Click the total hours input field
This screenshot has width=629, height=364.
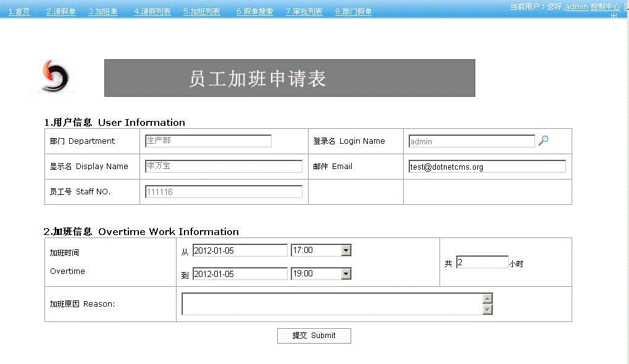(481, 263)
